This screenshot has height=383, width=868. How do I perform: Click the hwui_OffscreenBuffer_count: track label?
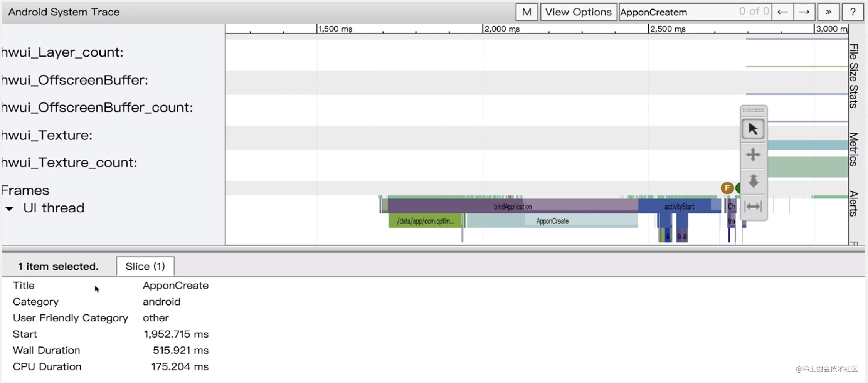[97, 108]
